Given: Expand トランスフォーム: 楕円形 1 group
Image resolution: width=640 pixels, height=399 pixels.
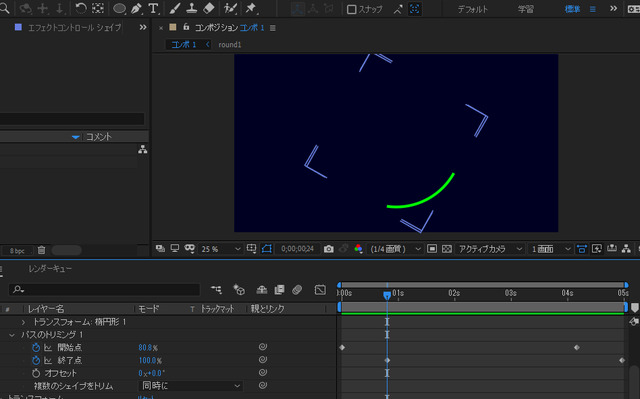Looking at the screenshot, I should pos(23,322).
